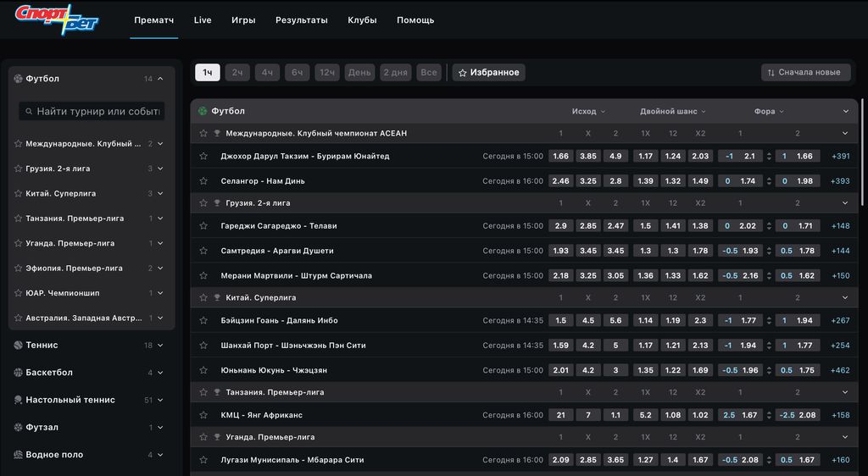Image resolution: width=868 pixels, height=476 pixels.
Task: Star the ЮАР. Чемпионшип tournament in sidebar
Action: tap(19, 293)
